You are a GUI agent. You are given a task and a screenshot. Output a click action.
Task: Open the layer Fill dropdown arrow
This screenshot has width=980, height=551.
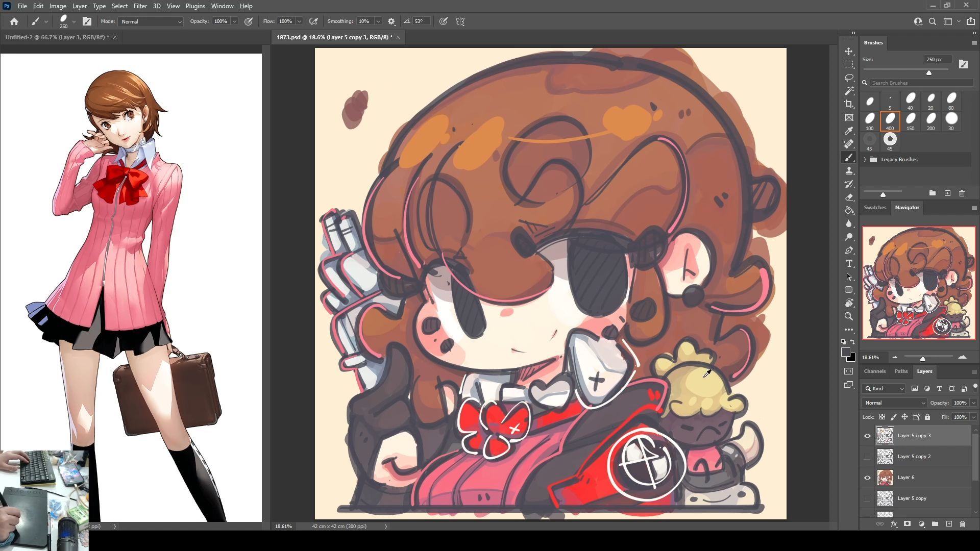click(x=973, y=417)
